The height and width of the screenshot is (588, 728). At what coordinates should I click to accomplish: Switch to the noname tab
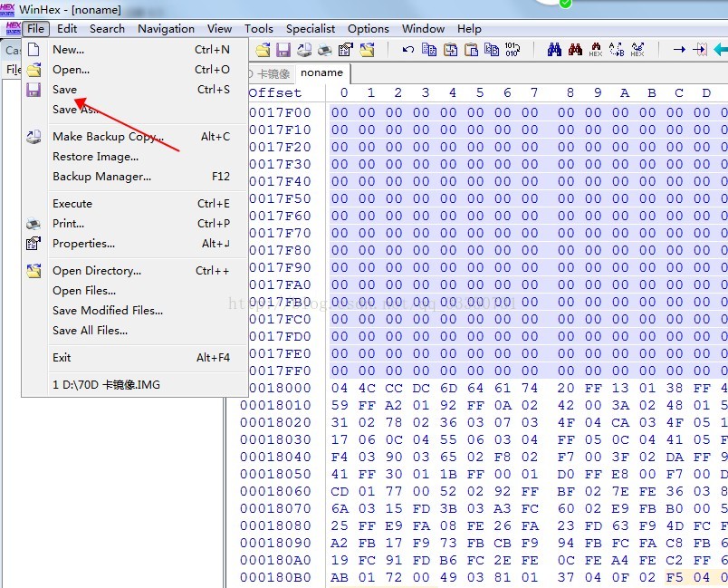[321, 72]
